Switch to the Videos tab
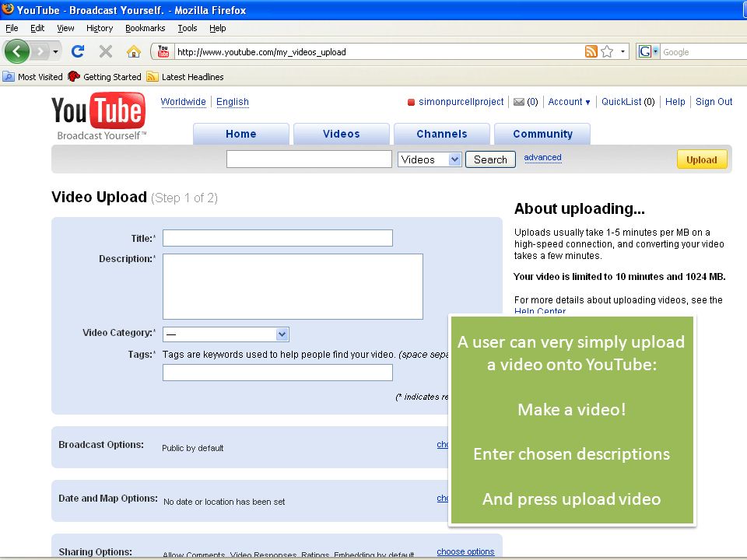The width and height of the screenshot is (747, 560). point(342,134)
